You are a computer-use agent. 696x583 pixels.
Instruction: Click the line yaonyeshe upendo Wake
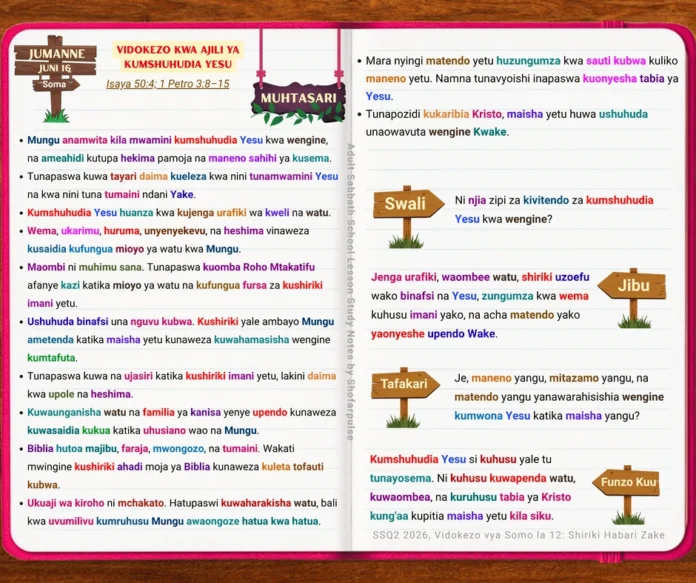pyautogui.click(x=434, y=333)
